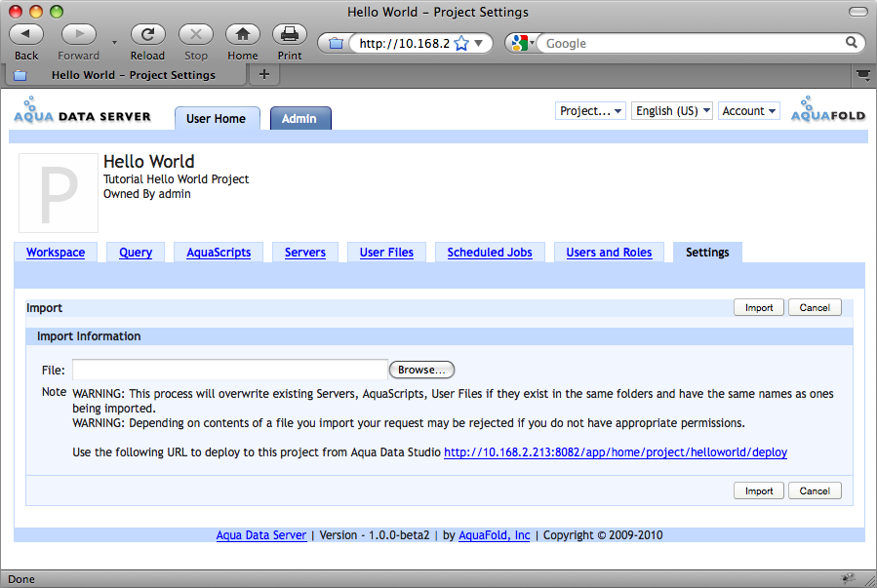This screenshot has height=588, width=877.
Task: Select the Settings project tab
Action: [707, 253]
